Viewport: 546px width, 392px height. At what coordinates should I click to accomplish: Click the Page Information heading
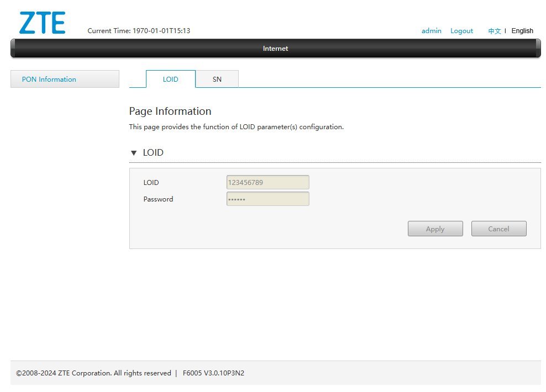pyautogui.click(x=170, y=111)
